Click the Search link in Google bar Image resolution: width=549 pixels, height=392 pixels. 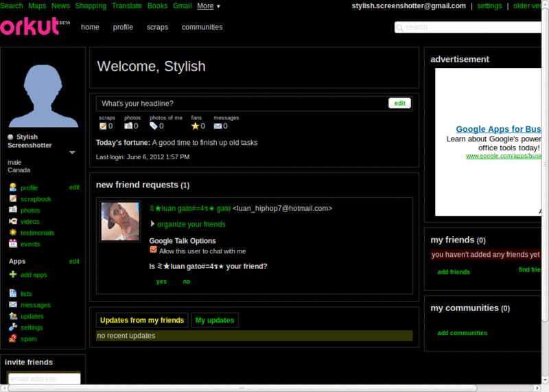(x=12, y=6)
